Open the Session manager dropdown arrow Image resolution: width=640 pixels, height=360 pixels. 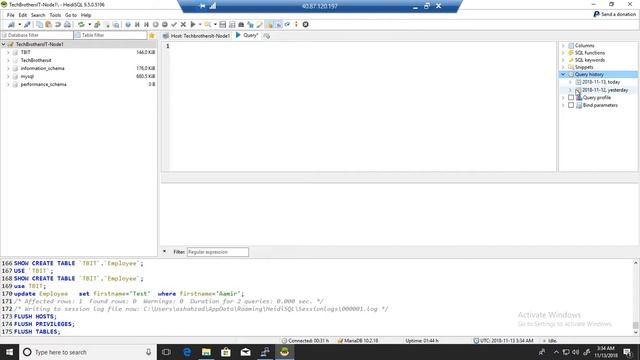[x=19, y=24]
